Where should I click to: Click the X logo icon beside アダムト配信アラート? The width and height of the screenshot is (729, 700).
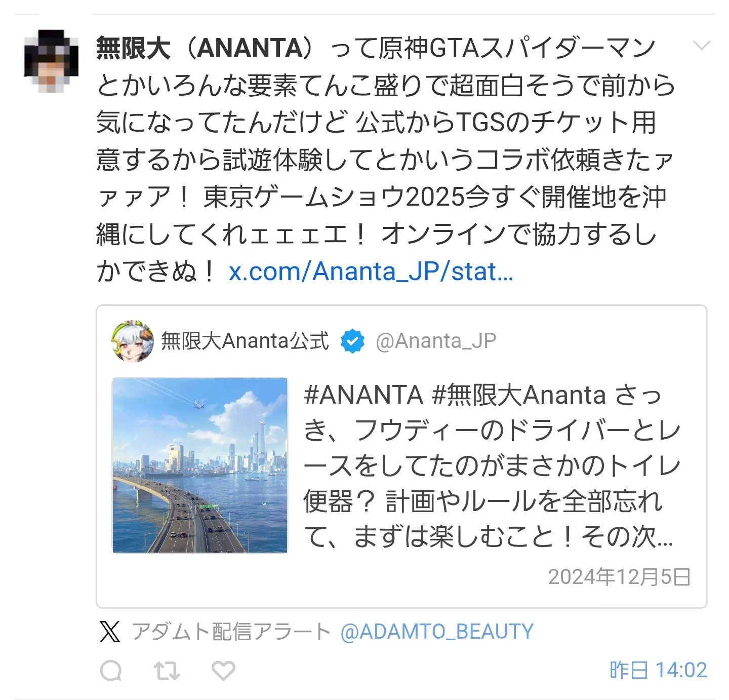pos(110,632)
